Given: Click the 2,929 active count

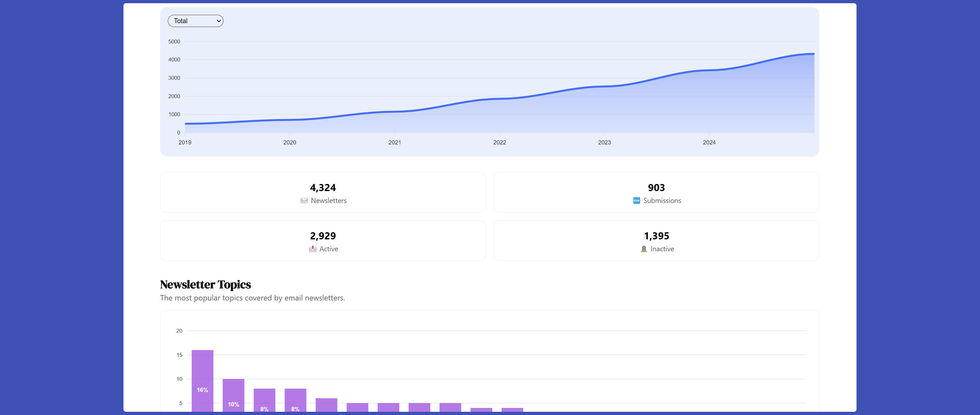Looking at the screenshot, I should pos(323,236).
